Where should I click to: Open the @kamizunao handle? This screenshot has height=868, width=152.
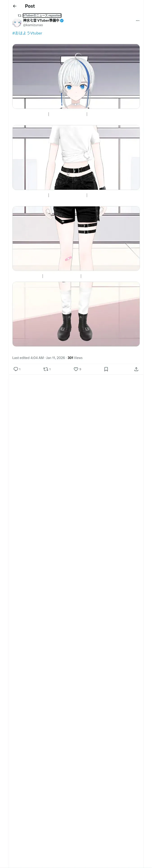[33, 25]
